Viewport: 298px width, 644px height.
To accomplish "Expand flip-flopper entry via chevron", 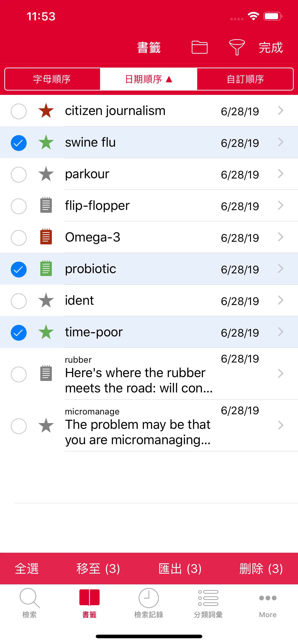I will coord(281,205).
